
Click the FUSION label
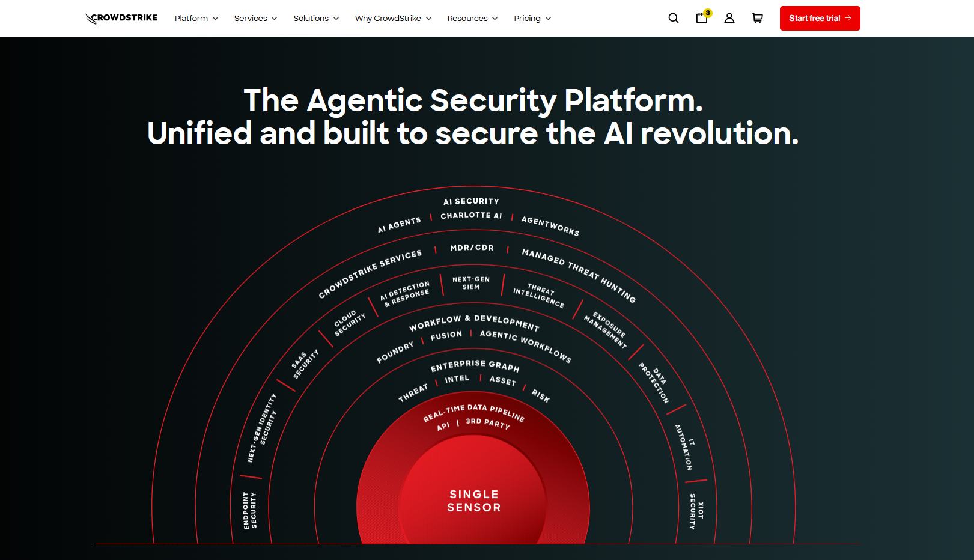pos(446,336)
